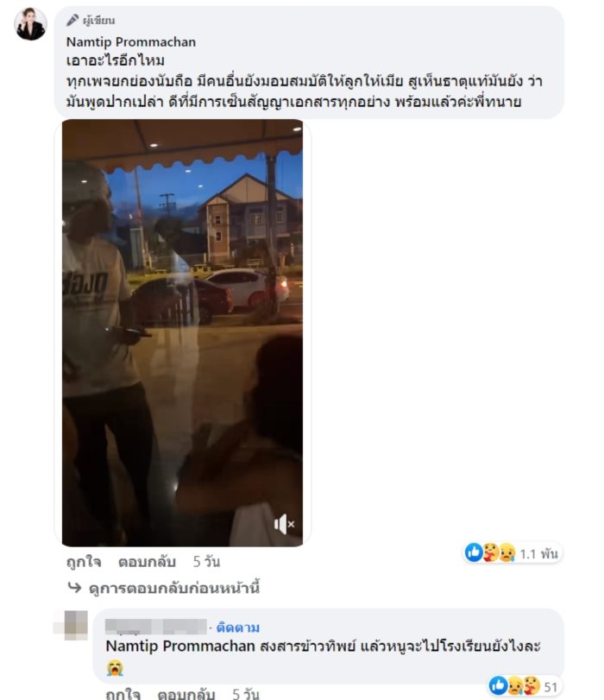Like the first comment with ถูกใจ
604x700 pixels.
click(x=84, y=562)
